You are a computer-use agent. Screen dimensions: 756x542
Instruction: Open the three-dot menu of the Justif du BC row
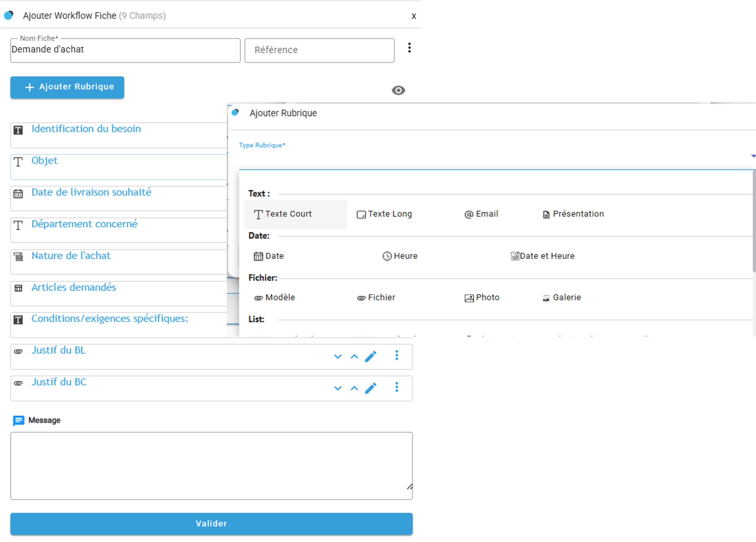click(x=397, y=387)
